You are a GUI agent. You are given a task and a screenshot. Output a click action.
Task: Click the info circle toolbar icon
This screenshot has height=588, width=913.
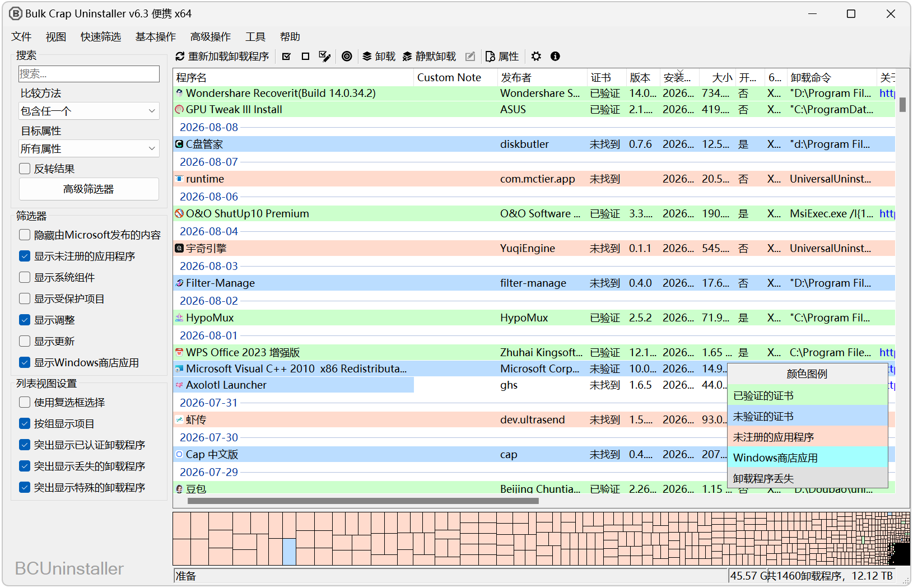(x=555, y=57)
